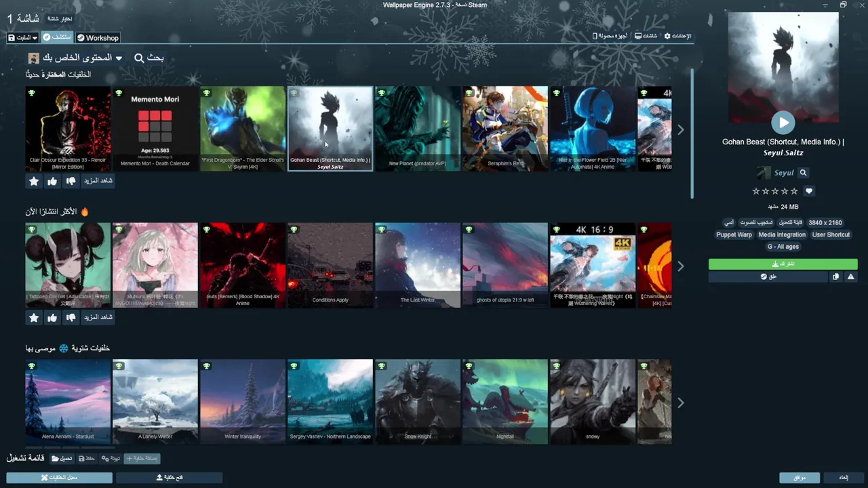Select 'Seraphim's Rest' wallpaper thumbnail
Image resolution: width=868 pixels, height=488 pixels.
click(x=505, y=129)
